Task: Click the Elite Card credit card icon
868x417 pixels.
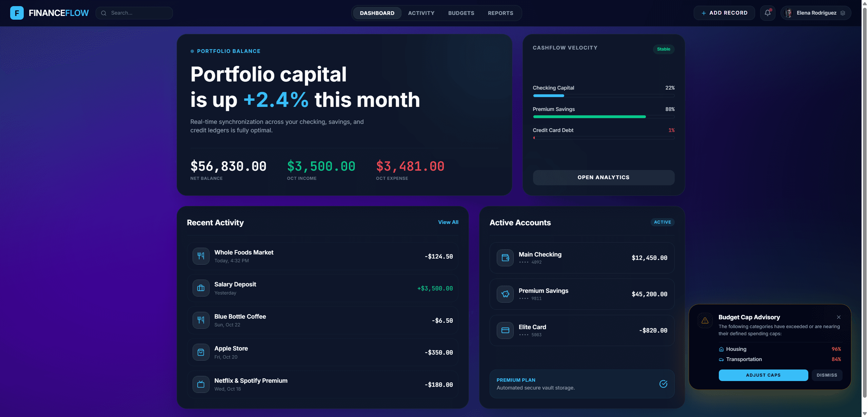Action: point(505,330)
